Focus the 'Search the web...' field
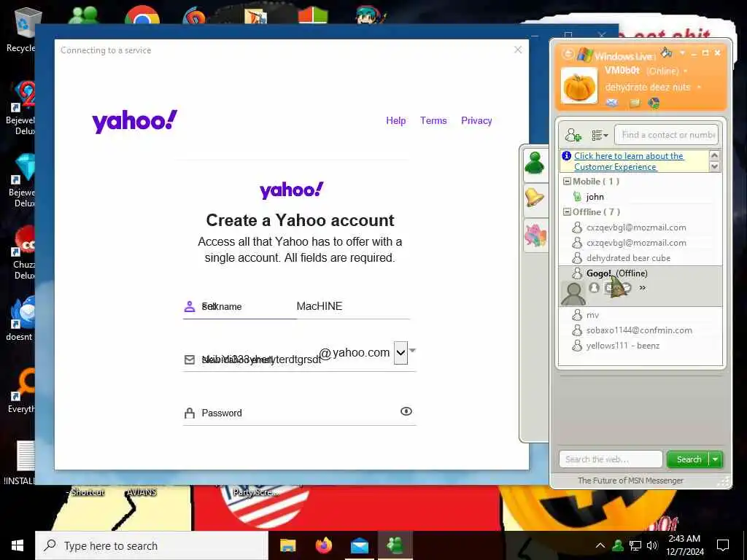 coord(611,459)
